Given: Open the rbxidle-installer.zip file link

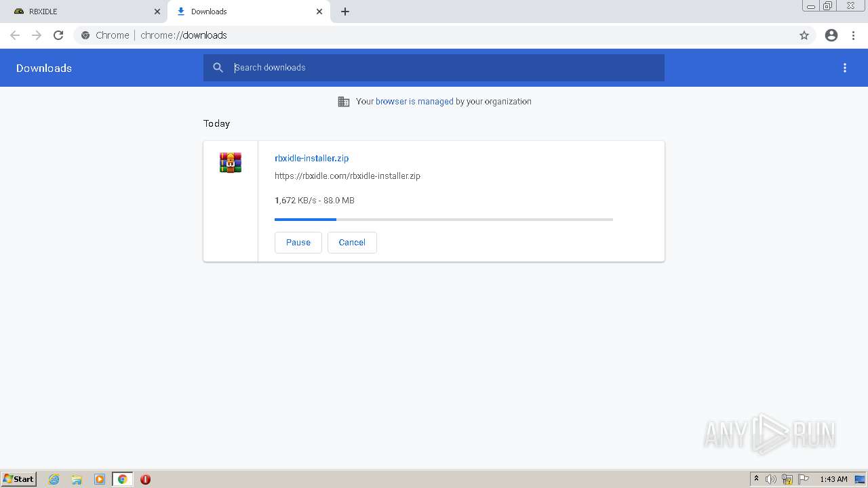Looking at the screenshot, I should (311, 159).
